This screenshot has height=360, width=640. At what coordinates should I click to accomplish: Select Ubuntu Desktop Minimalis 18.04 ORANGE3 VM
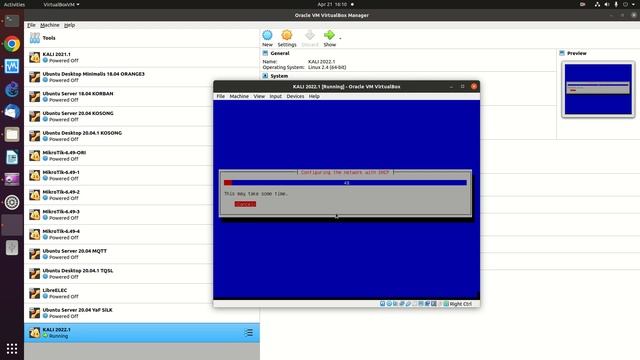point(142,77)
